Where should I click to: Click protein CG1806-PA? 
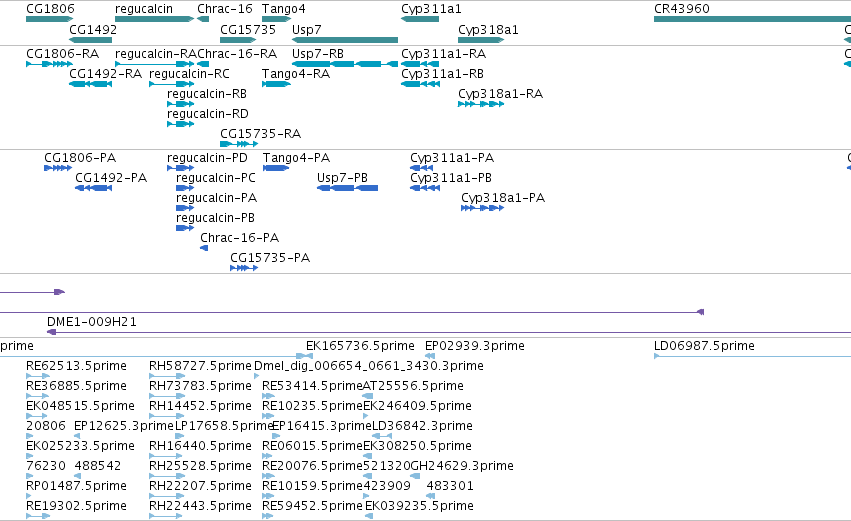[80, 158]
